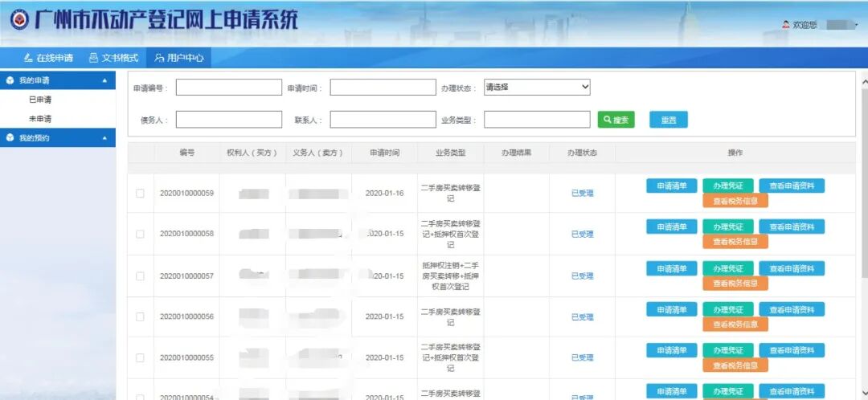Image resolution: width=868 pixels, height=400 pixels.
Task: Select 未申请 in the sidebar
Action: pyautogui.click(x=40, y=119)
